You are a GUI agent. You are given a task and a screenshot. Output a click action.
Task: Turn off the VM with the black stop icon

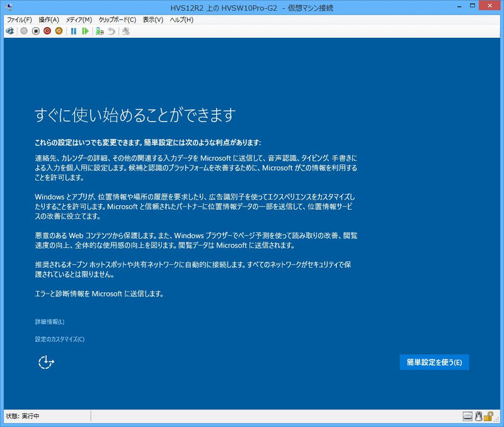click(36, 31)
